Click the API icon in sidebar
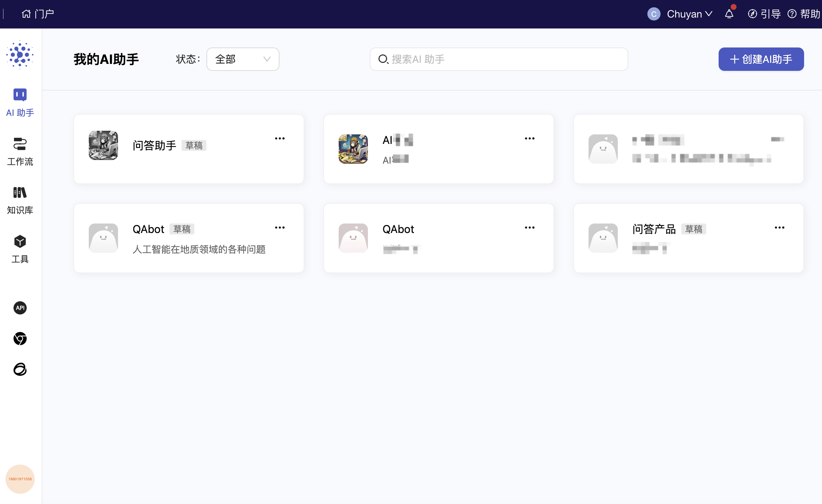822x504 pixels. 20,308
